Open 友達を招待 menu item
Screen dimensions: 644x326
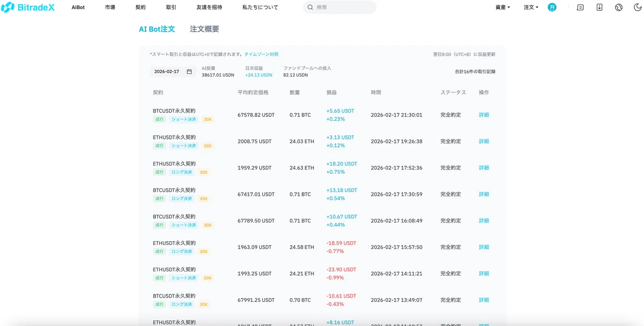209,8
